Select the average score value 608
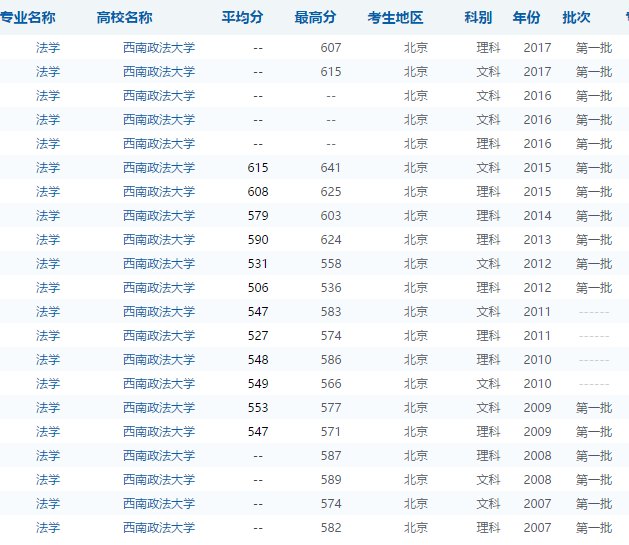The height and width of the screenshot is (545, 629). click(258, 192)
